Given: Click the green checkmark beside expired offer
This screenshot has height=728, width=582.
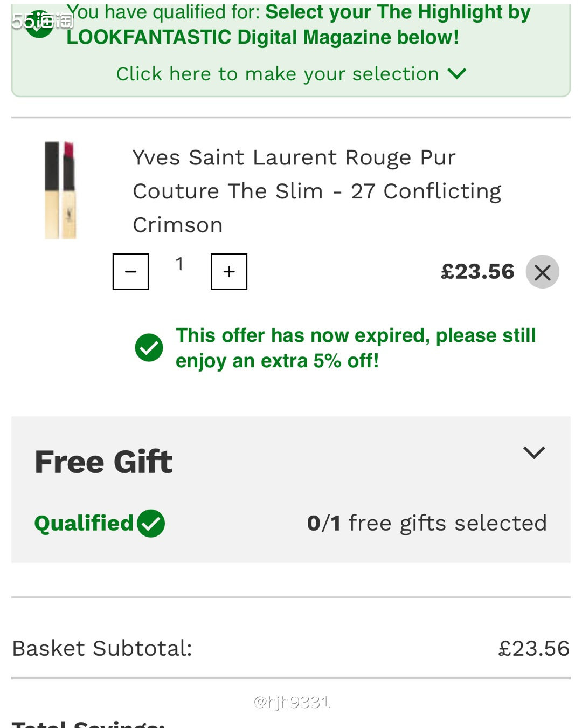Looking at the screenshot, I should (x=149, y=348).
